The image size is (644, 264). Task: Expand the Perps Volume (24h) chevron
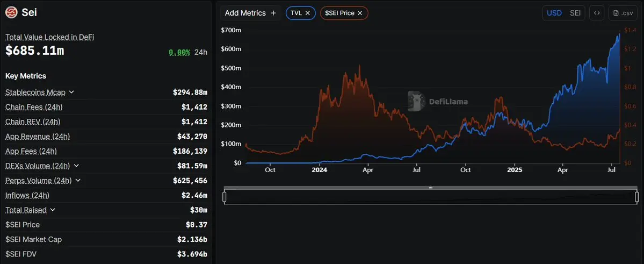pos(78,181)
